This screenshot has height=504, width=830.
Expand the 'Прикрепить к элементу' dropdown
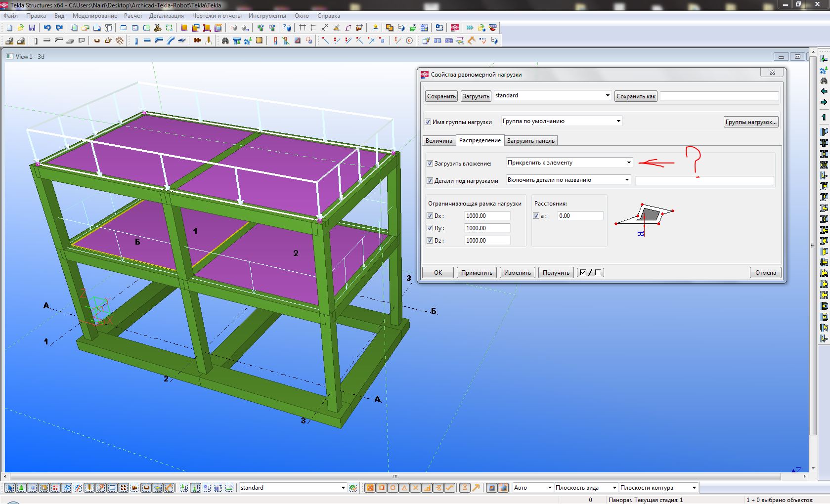(x=628, y=163)
